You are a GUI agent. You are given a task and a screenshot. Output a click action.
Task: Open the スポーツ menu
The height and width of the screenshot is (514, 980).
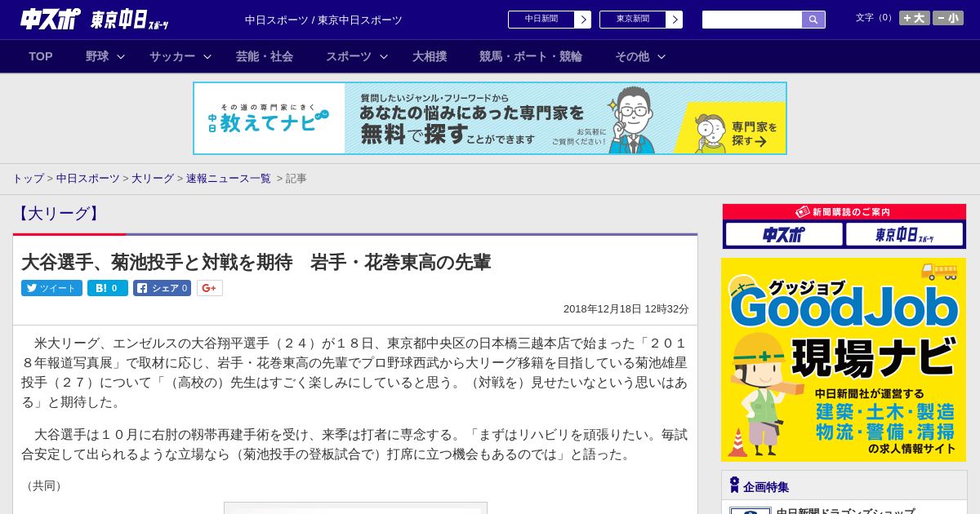coord(349,56)
